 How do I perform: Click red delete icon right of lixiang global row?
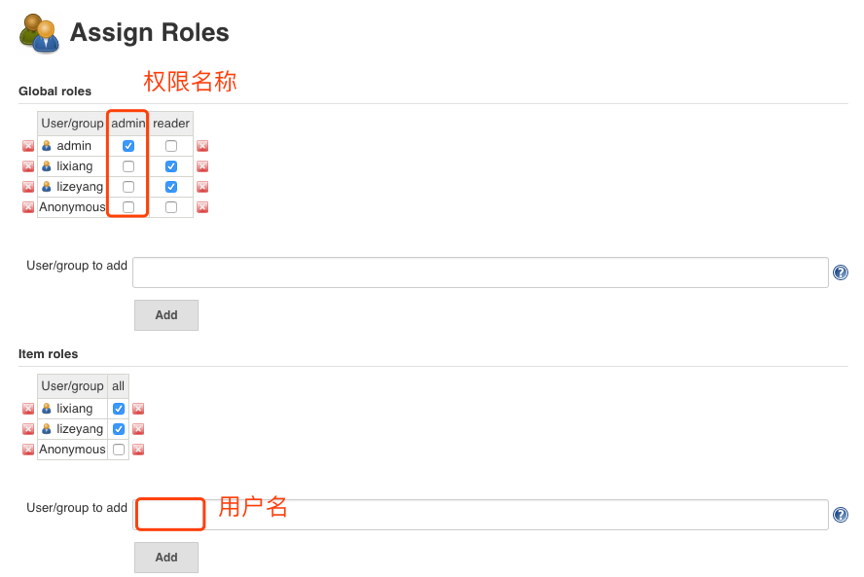[202, 166]
